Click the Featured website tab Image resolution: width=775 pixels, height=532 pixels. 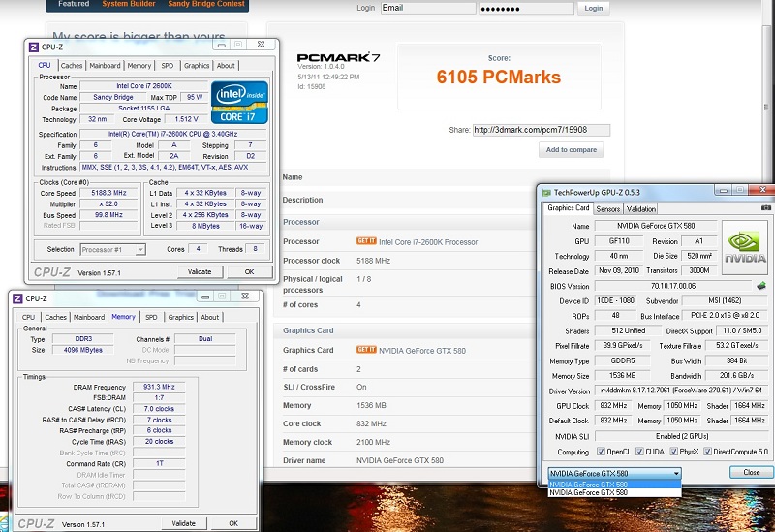tap(74, 4)
